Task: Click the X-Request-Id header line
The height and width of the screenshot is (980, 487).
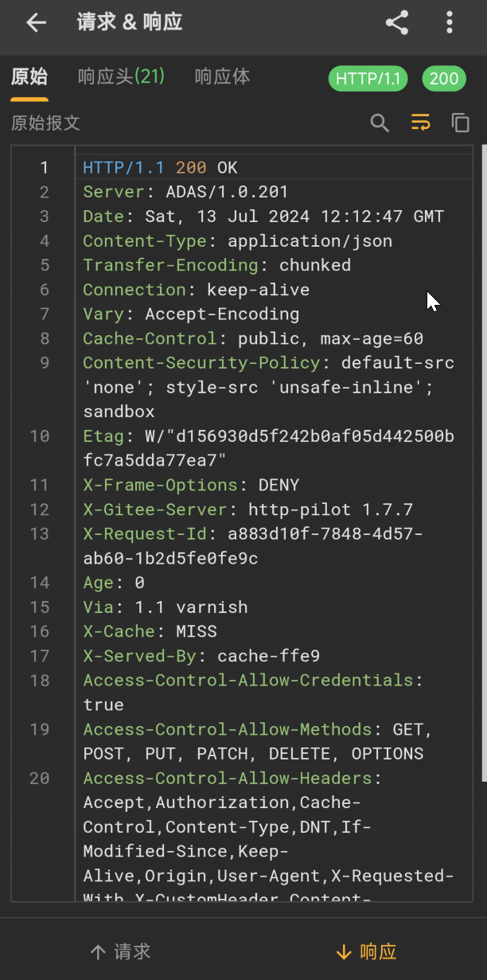Action: tap(253, 546)
